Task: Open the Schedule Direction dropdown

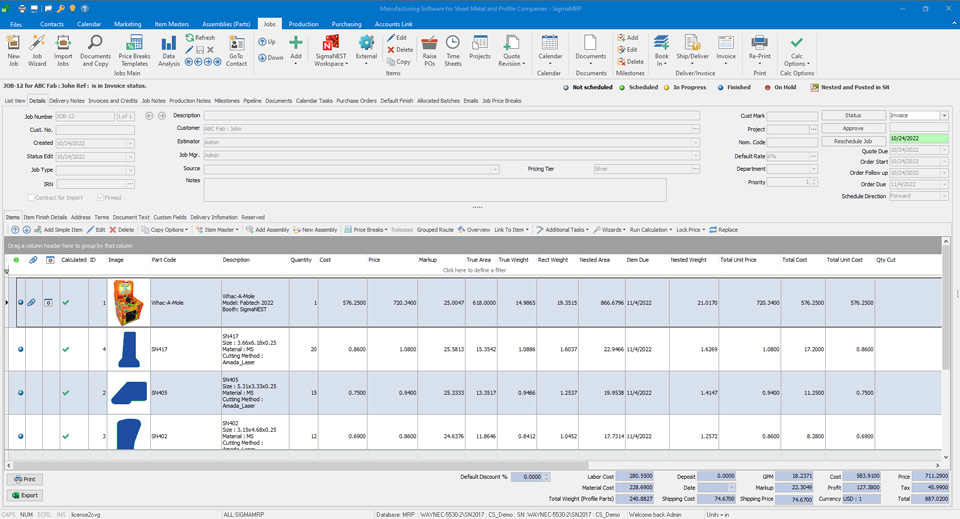Action: tap(944, 196)
